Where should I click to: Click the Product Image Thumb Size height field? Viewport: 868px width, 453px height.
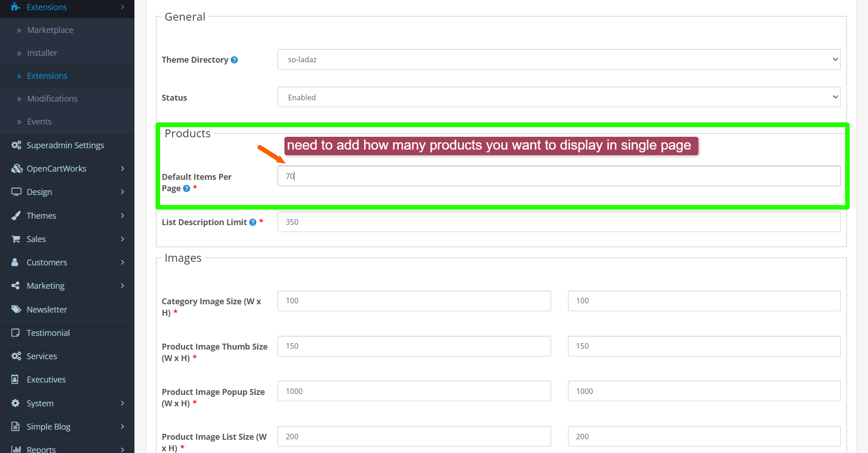coord(704,346)
